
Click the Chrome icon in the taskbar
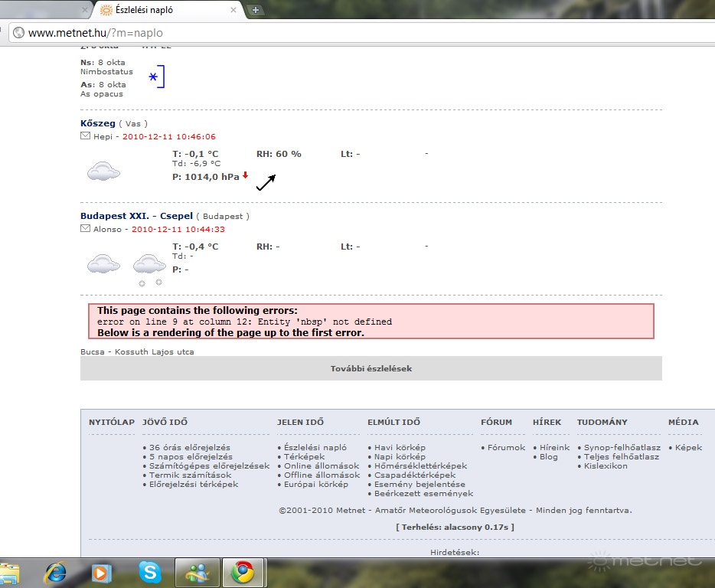point(243,572)
